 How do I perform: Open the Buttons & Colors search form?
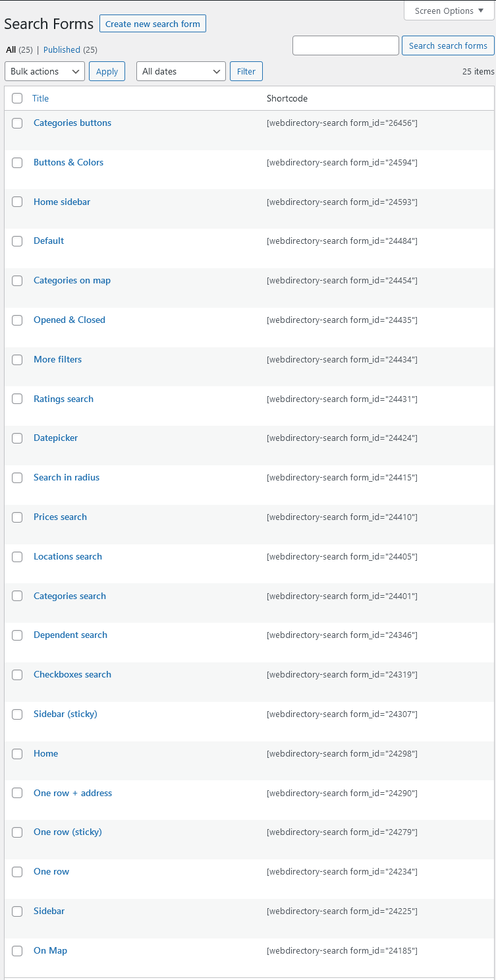coord(69,162)
